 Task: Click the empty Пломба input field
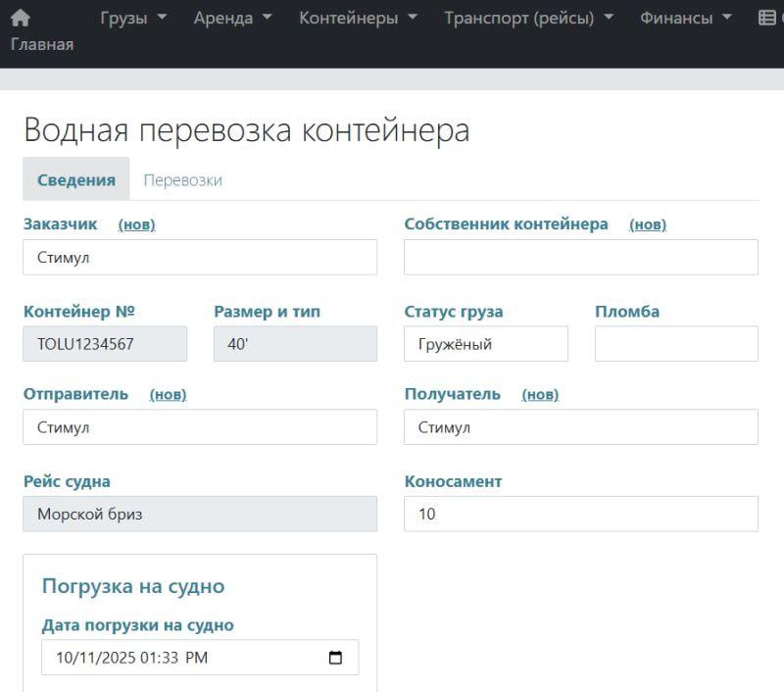point(676,344)
